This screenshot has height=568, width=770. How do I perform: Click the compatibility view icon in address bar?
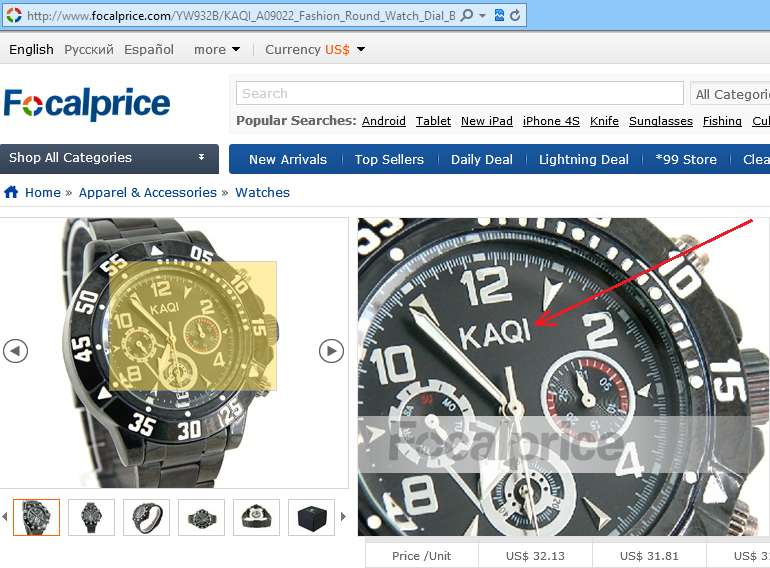point(499,16)
